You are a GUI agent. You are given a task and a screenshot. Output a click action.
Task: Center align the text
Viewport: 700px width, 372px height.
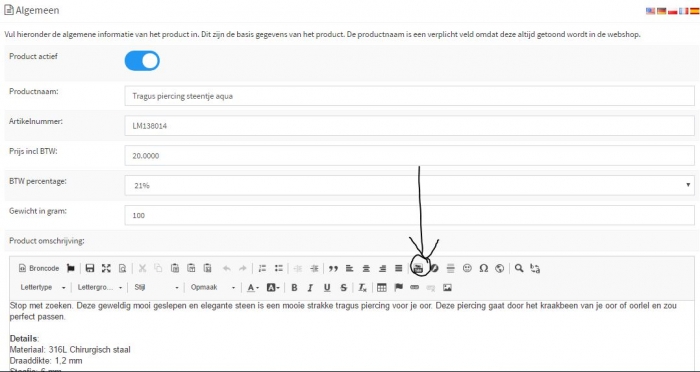(x=366, y=268)
